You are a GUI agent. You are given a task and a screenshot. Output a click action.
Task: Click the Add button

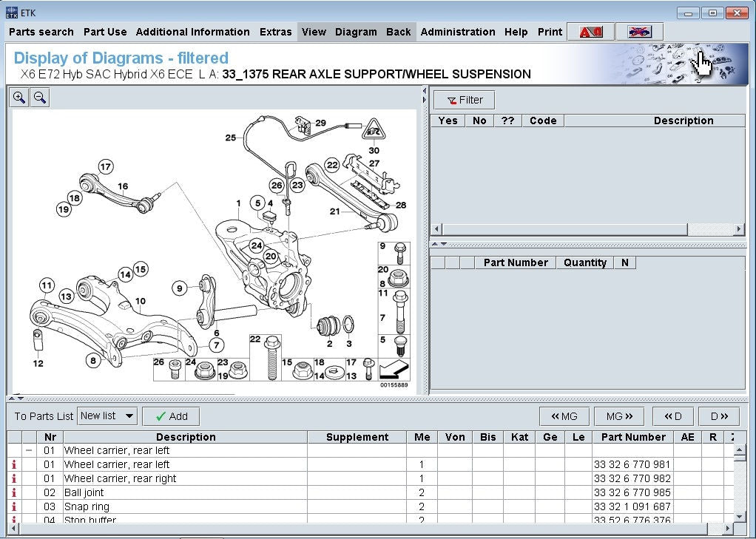click(x=171, y=416)
